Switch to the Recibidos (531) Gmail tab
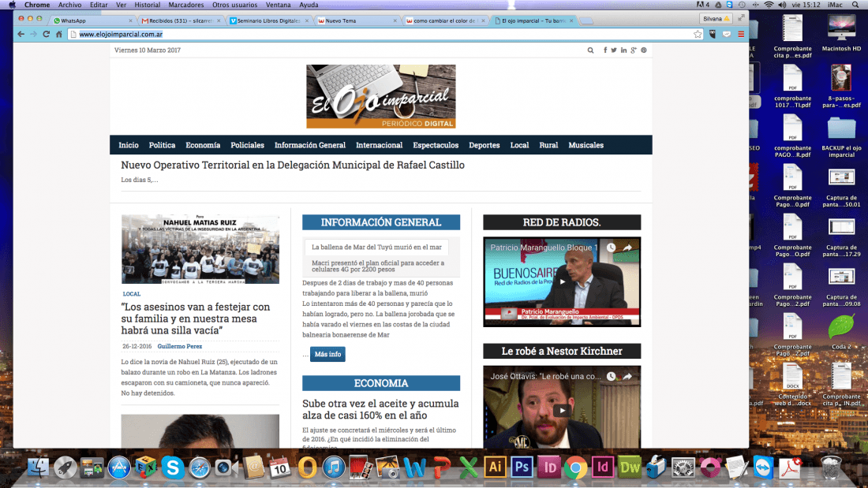 click(181, 20)
